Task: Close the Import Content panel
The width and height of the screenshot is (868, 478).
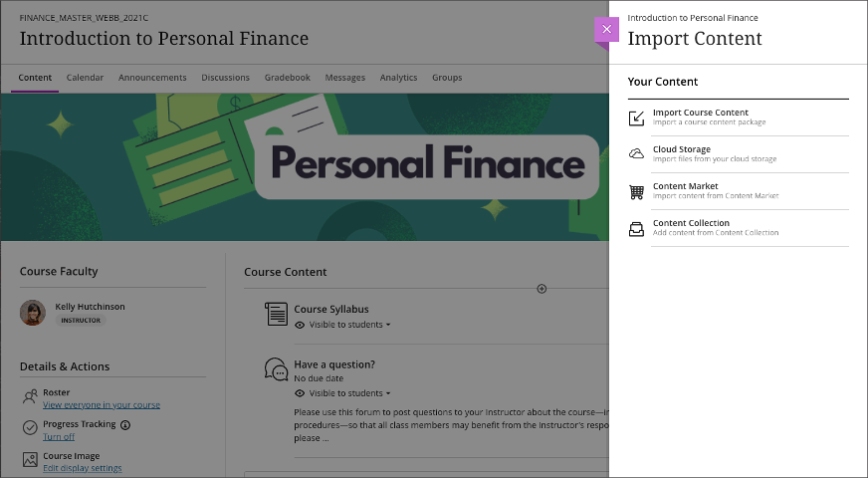Action: [x=606, y=30]
